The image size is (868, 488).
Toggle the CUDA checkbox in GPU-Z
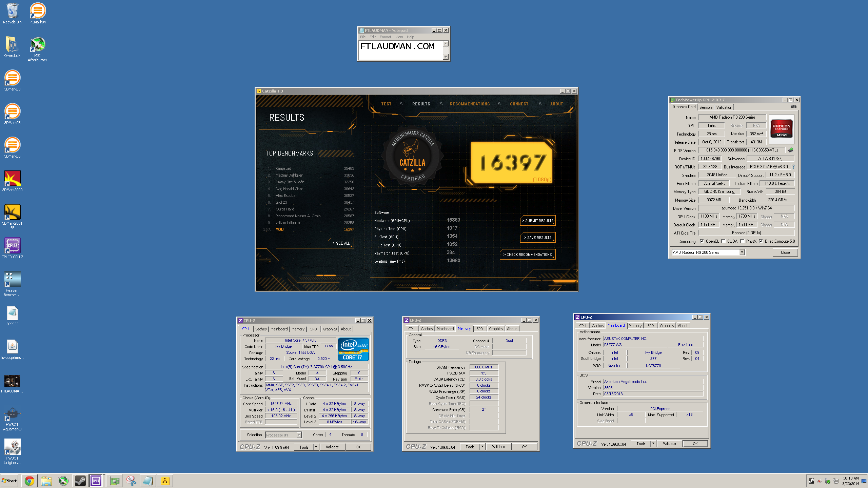click(723, 241)
